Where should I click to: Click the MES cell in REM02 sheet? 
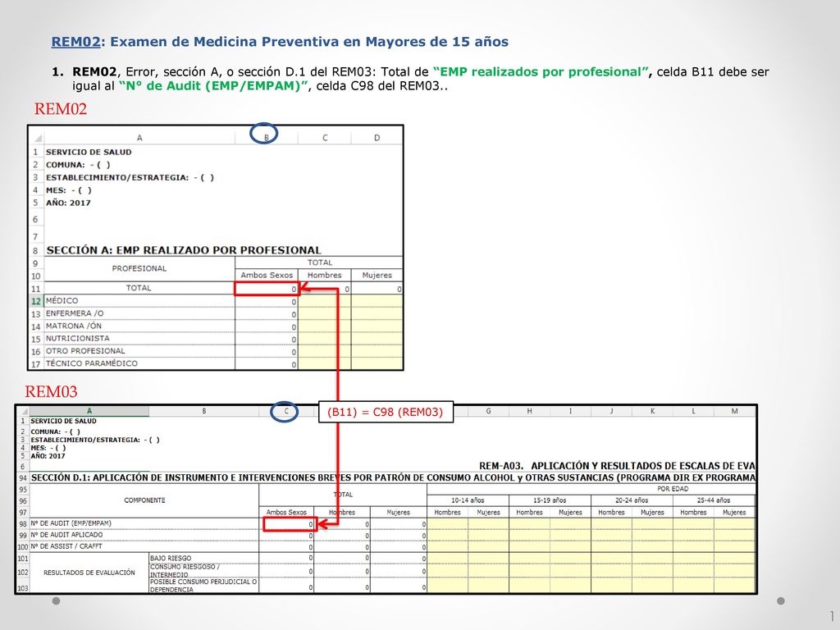point(69,190)
